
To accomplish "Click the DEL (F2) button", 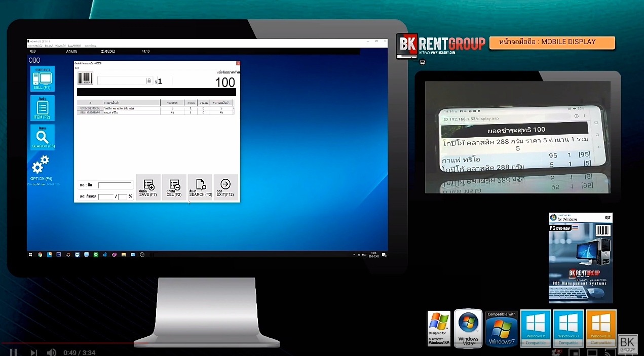I will [x=174, y=187].
